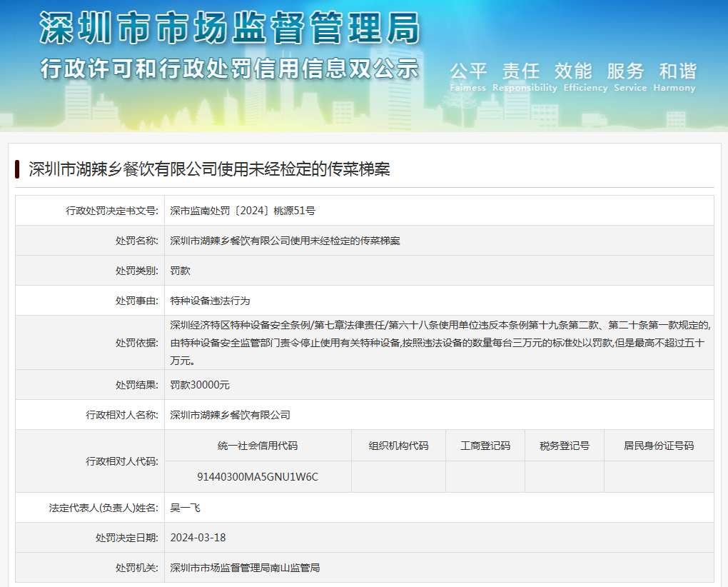Click the page heading above the table

click(x=209, y=169)
